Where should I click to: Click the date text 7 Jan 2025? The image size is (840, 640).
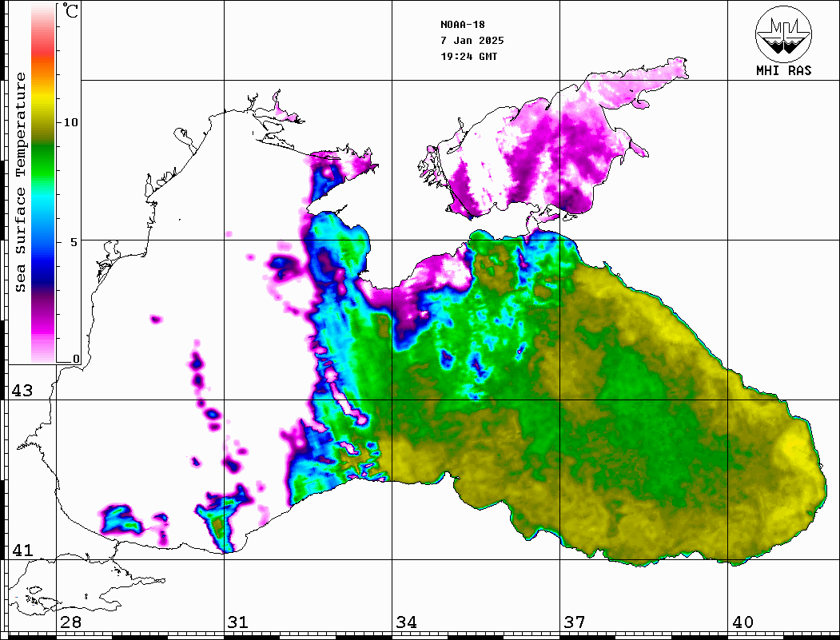pos(472,41)
